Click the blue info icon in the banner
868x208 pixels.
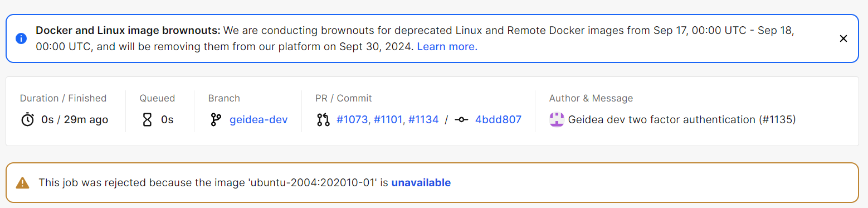tap(21, 38)
